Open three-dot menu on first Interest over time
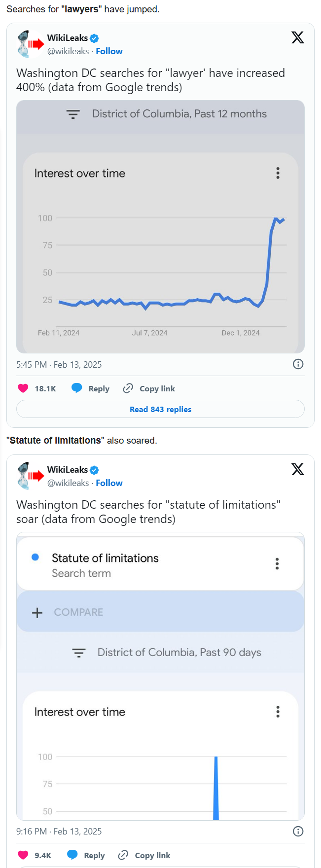 click(278, 173)
